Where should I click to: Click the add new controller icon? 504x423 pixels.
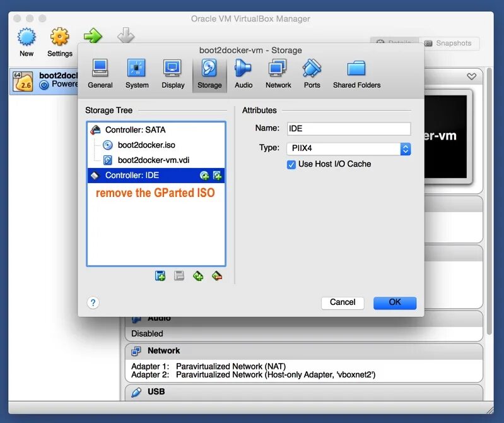click(x=160, y=276)
